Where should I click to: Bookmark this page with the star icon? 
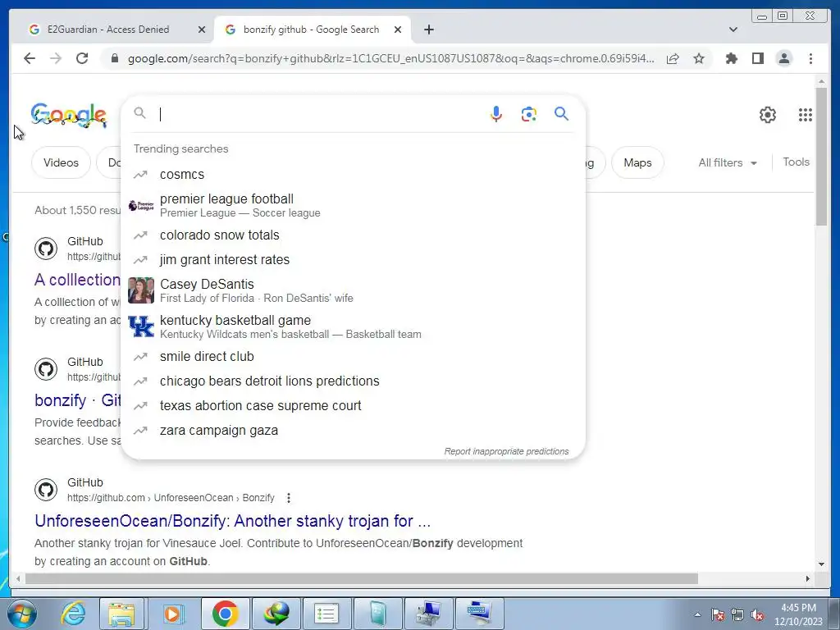click(x=699, y=58)
